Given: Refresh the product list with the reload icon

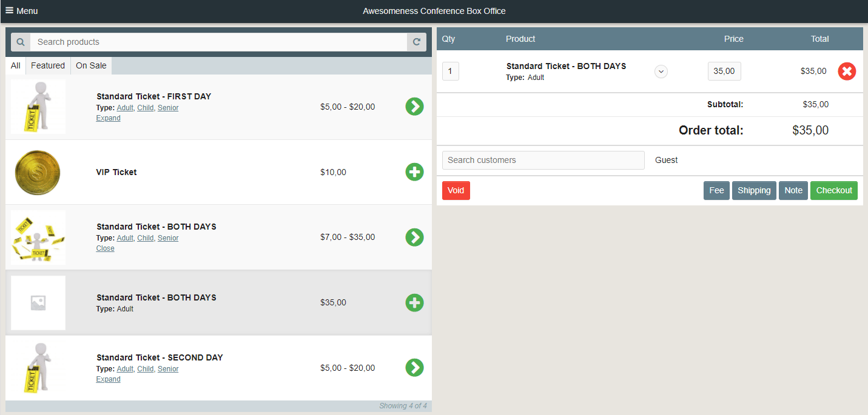Looking at the screenshot, I should point(417,42).
